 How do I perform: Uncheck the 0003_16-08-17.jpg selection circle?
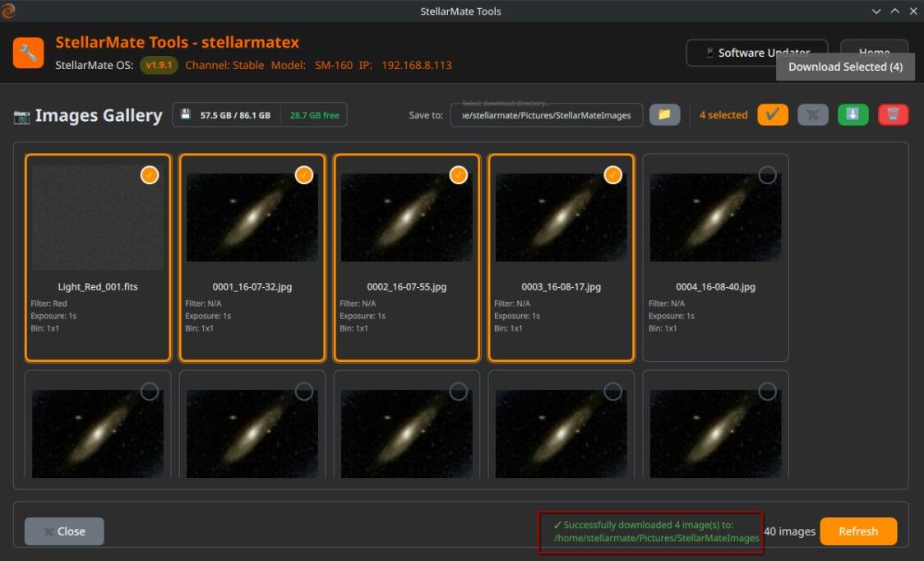click(613, 174)
